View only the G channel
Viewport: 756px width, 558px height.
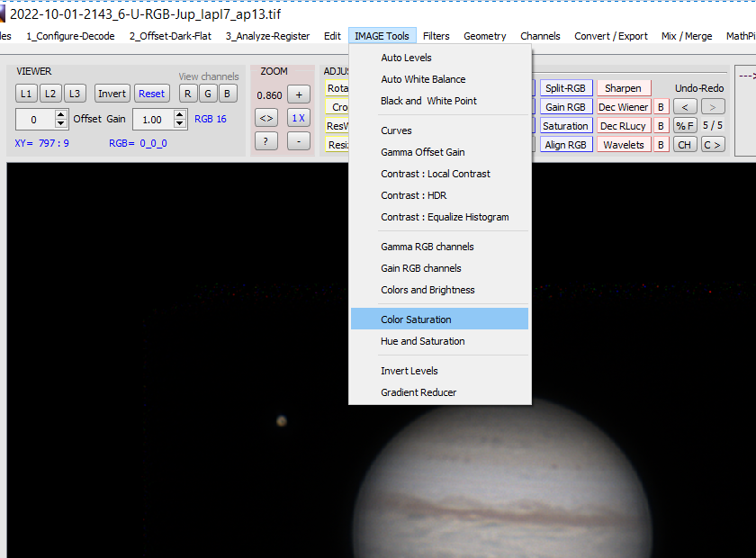208,94
